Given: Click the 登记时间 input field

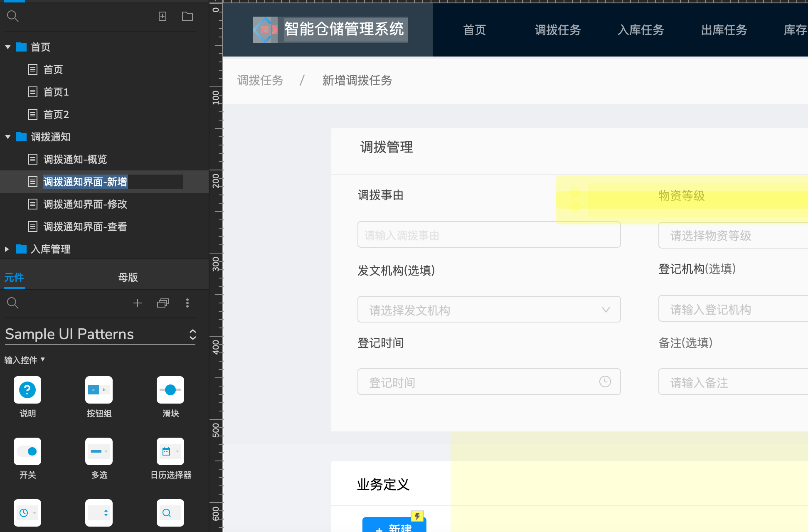Looking at the screenshot, I should (489, 382).
